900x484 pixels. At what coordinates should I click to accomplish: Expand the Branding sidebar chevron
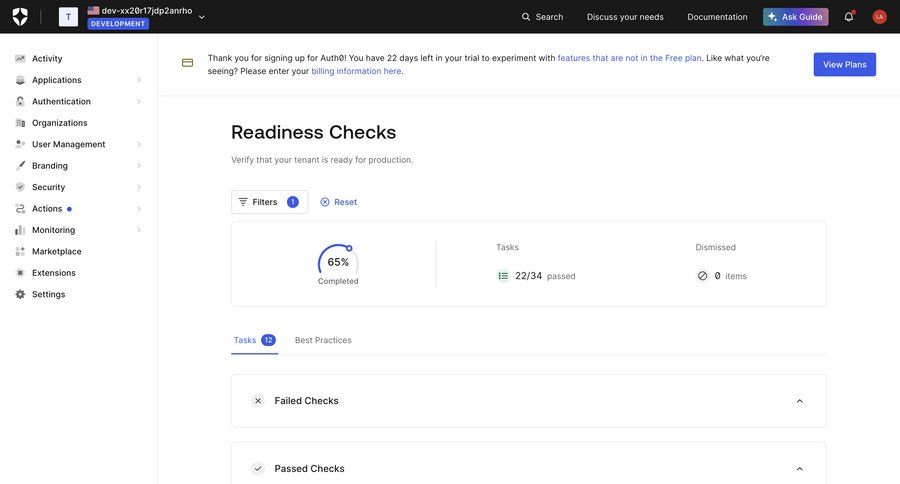[139, 166]
